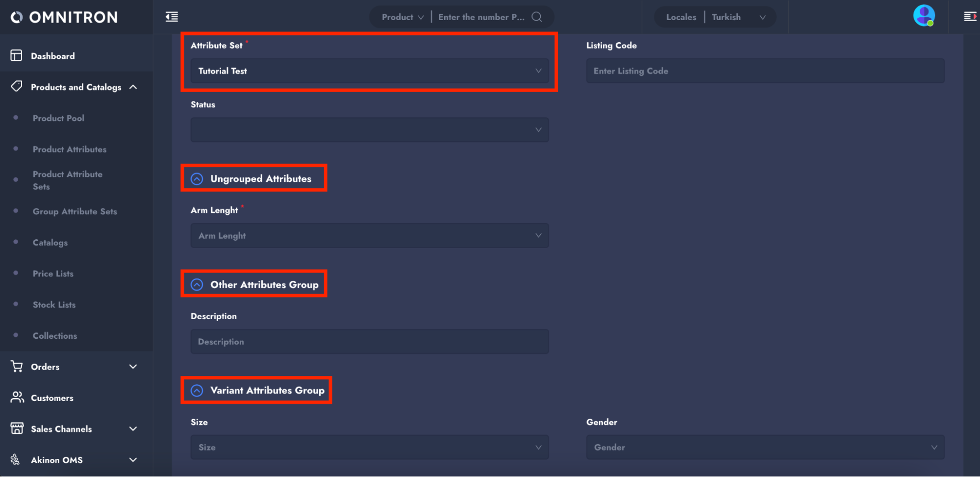Open the Gender dropdown
The image size is (980, 477).
click(765, 448)
